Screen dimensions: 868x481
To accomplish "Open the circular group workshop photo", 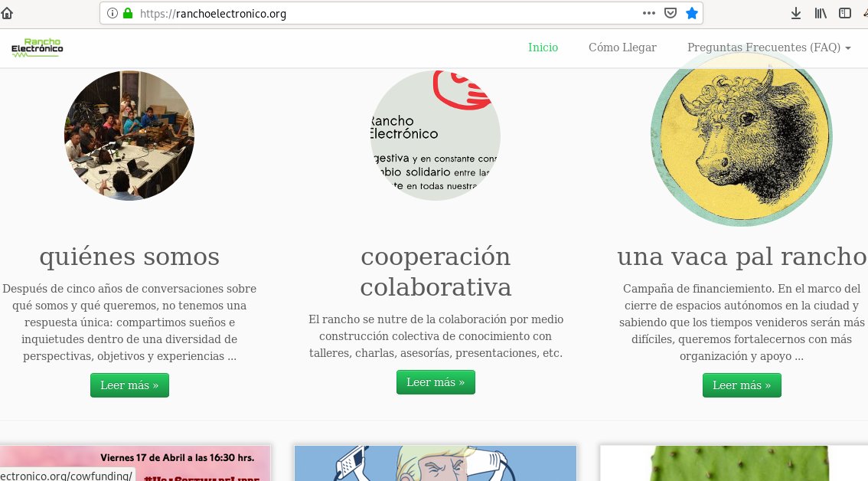I will pos(129,136).
